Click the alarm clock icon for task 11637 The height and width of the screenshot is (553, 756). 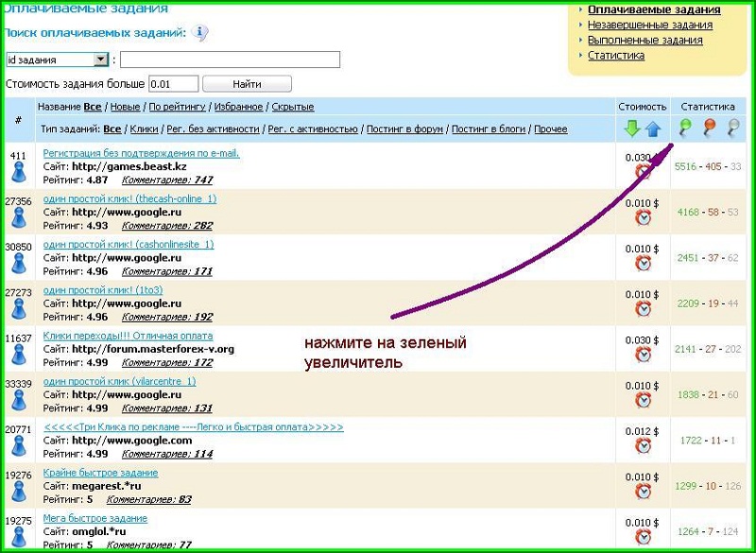pos(643,354)
